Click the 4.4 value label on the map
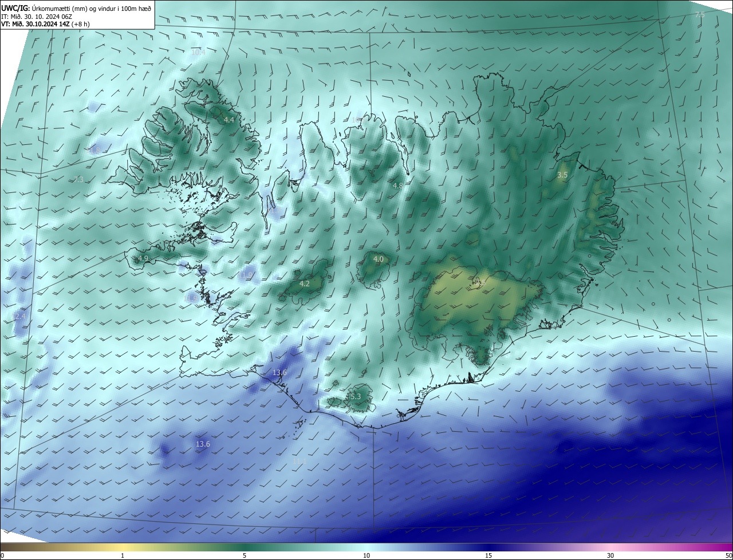The image size is (733, 560). pyautogui.click(x=229, y=120)
